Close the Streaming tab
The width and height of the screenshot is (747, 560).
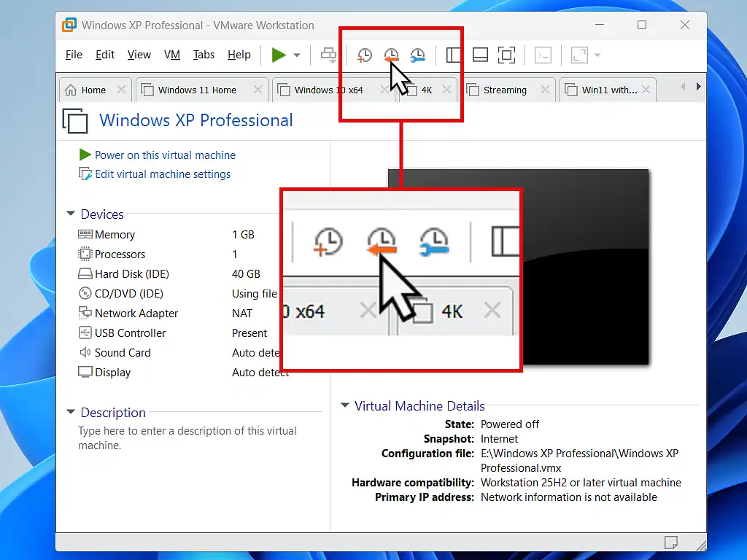[546, 90]
